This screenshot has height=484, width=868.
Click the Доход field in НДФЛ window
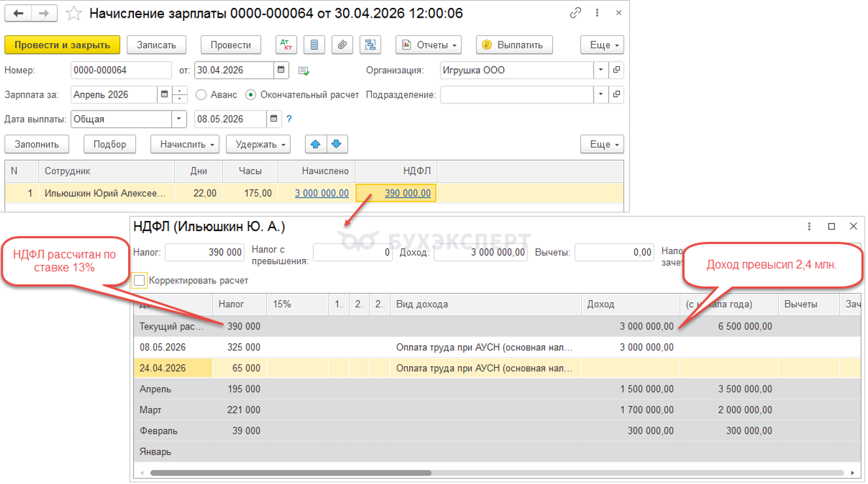pyautogui.click(x=480, y=252)
